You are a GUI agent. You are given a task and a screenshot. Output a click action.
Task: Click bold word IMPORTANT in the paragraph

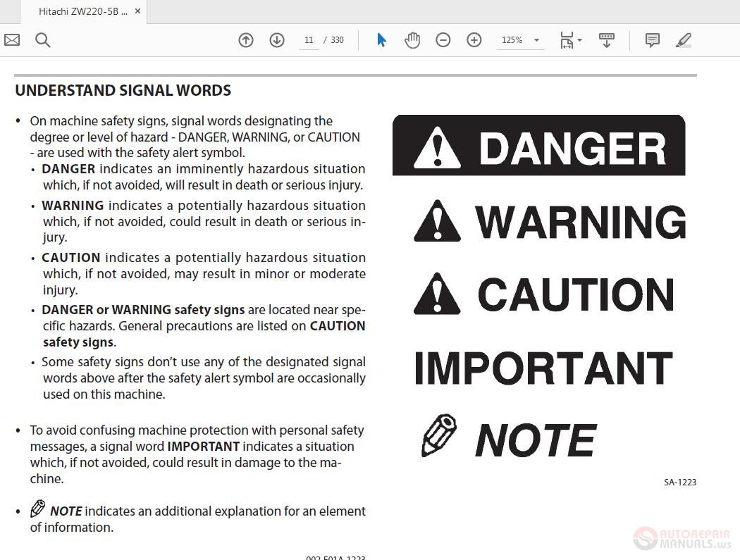pyautogui.click(x=204, y=447)
